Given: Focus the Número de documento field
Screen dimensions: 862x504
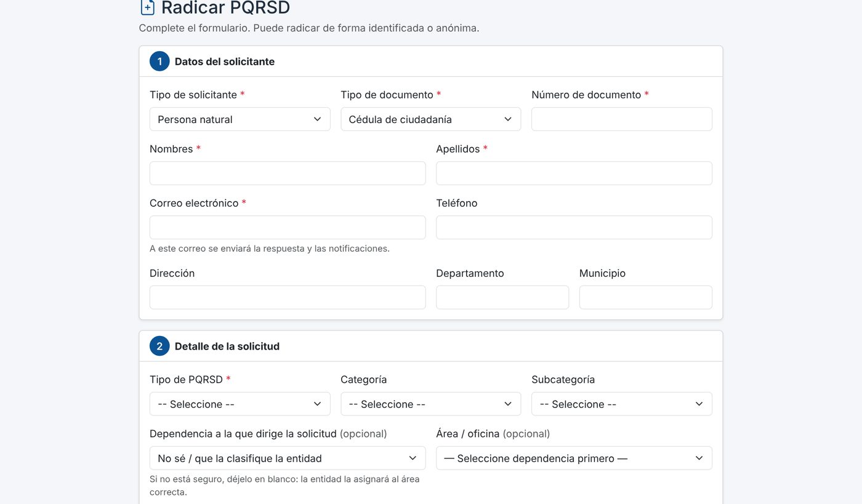Looking at the screenshot, I should 622,119.
